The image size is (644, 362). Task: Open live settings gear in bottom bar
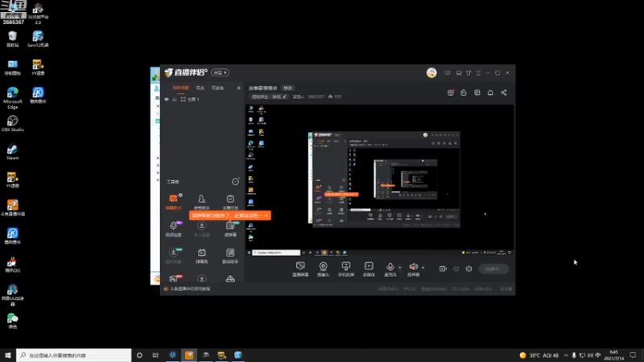pos(469,269)
